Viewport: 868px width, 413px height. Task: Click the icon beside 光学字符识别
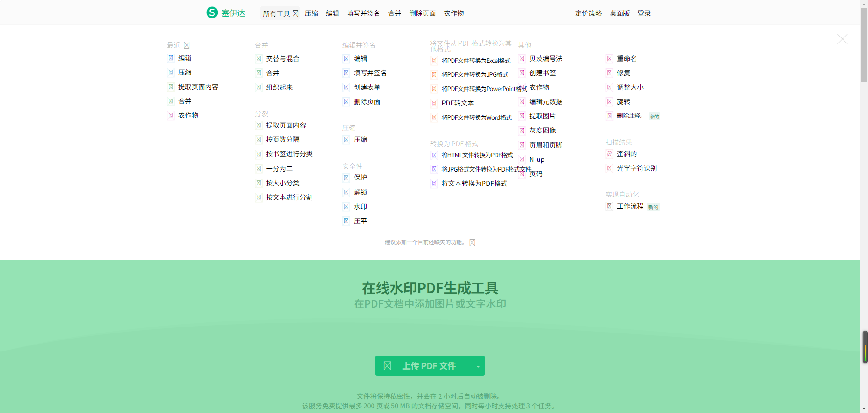coord(609,168)
